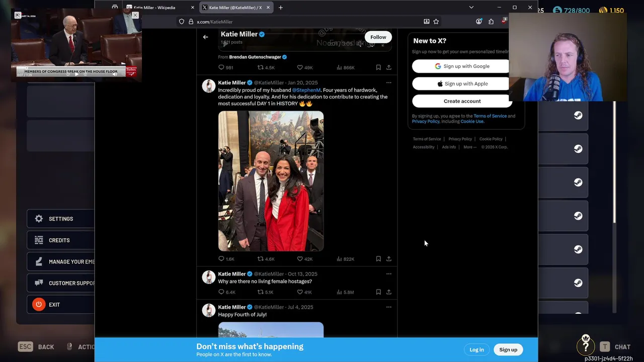Open more options on Jan 20 post

tap(388, 82)
